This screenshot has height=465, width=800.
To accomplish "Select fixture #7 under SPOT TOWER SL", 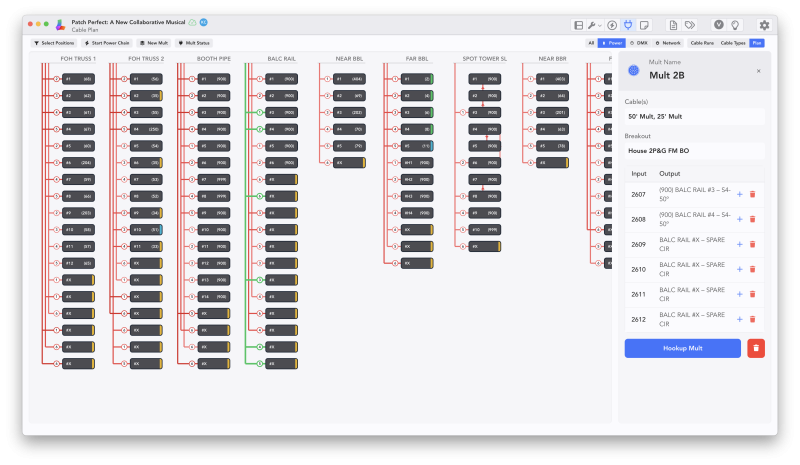I will pos(485,180).
